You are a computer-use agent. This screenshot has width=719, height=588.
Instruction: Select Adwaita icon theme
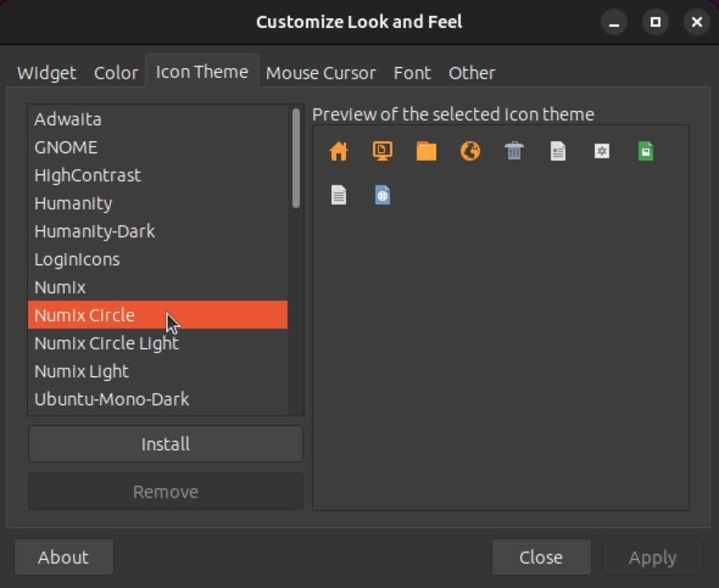coord(158,119)
